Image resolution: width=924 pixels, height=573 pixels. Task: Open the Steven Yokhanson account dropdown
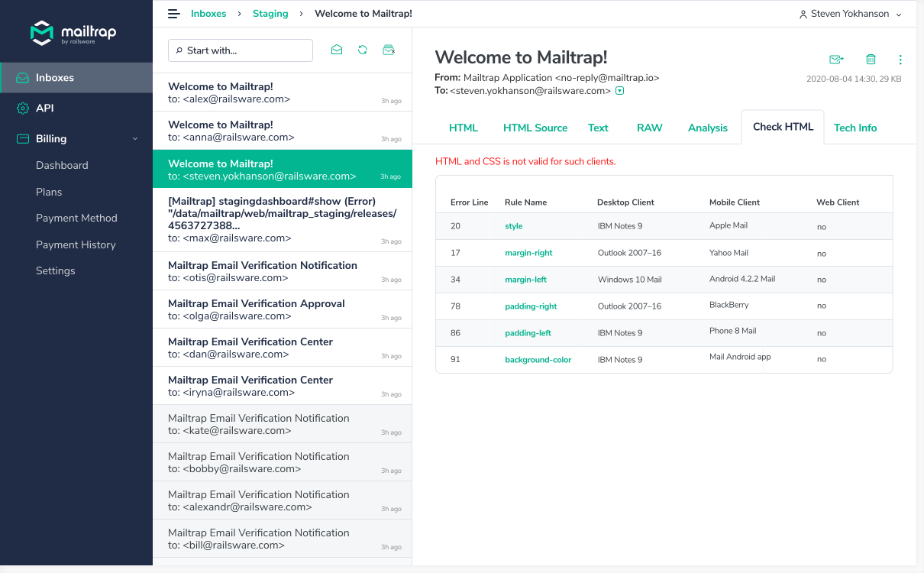(898, 15)
